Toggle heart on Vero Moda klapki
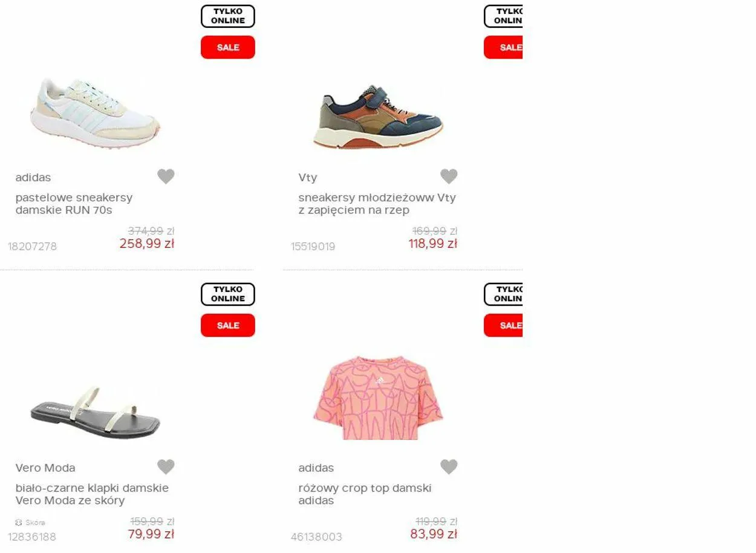The width and height of the screenshot is (756, 553). 166,467
